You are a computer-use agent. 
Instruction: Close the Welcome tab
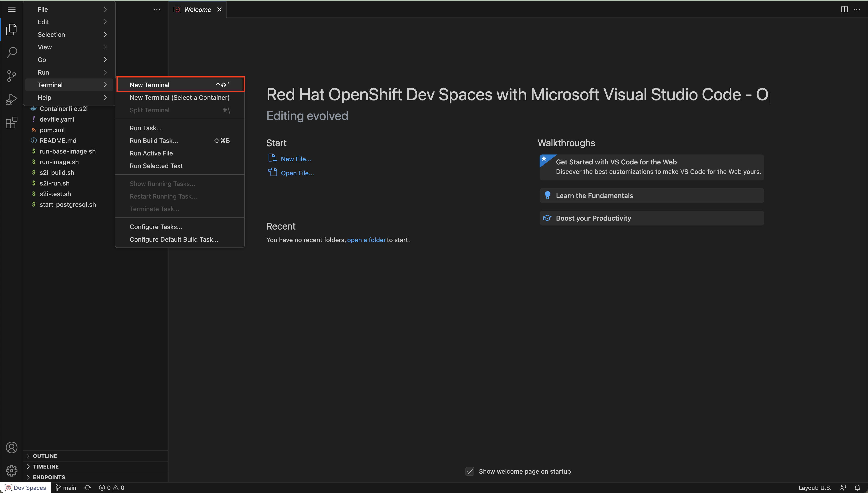coord(219,9)
